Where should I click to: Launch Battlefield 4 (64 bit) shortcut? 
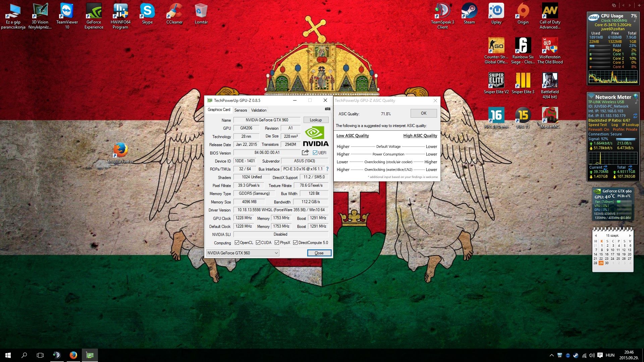[550, 85]
